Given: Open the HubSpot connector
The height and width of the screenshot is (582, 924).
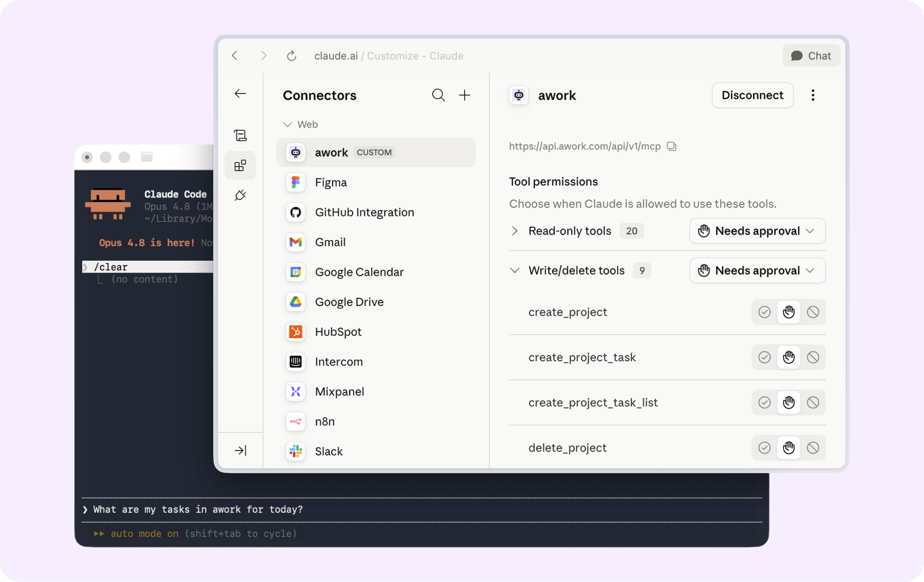Looking at the screenshot, I should point(376,332).
